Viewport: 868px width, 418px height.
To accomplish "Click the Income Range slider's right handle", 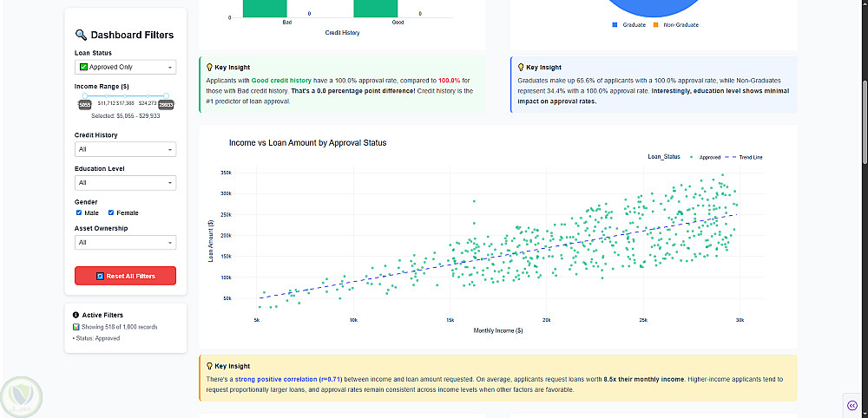I will 166,95.
